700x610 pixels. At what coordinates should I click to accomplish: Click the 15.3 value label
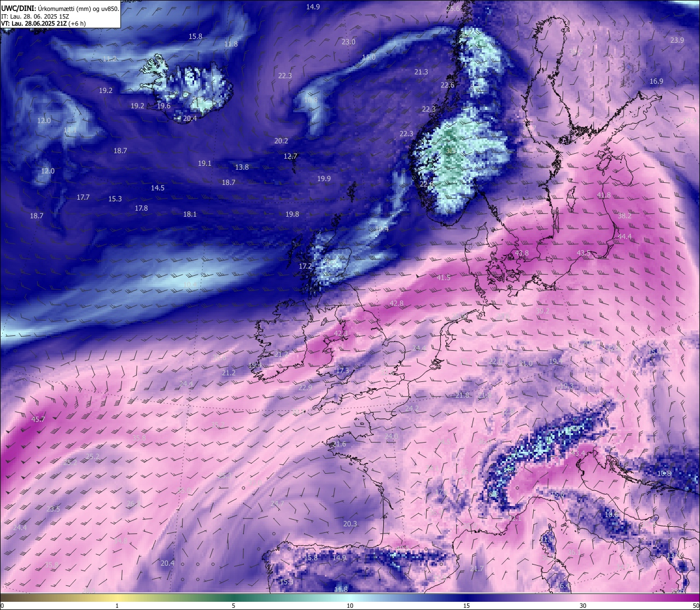[x=115, y=200]
